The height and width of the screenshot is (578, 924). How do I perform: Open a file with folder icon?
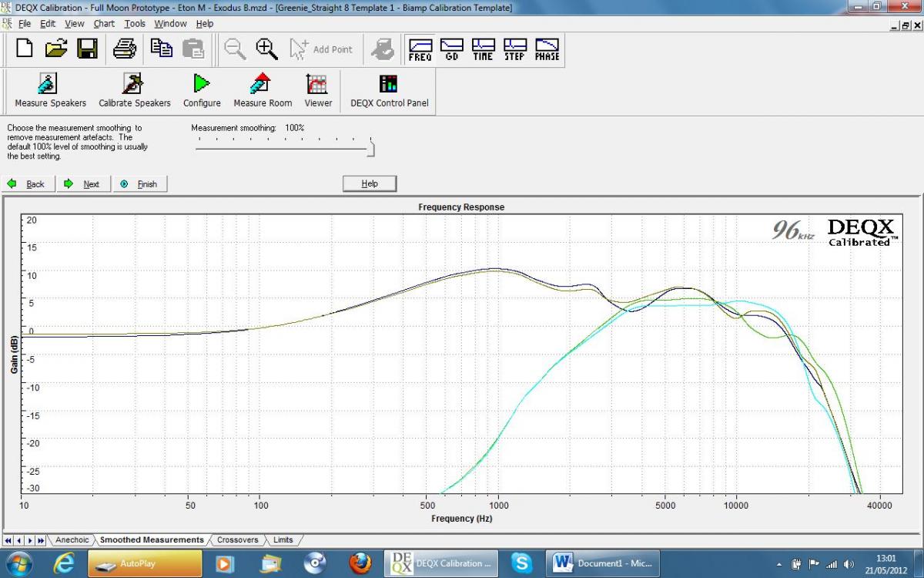[55, 49]
